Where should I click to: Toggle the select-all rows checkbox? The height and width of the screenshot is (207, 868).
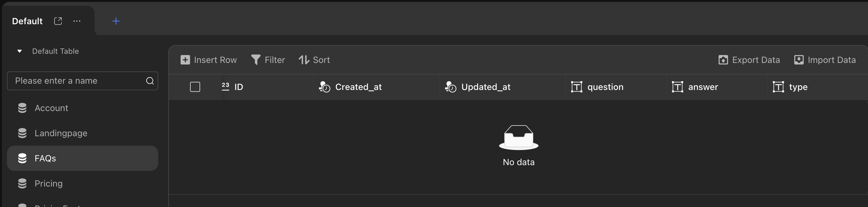click(x=195, y=87)
